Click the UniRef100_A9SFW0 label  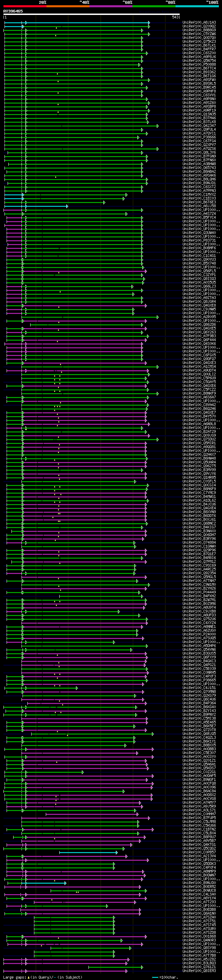[199, 80]
